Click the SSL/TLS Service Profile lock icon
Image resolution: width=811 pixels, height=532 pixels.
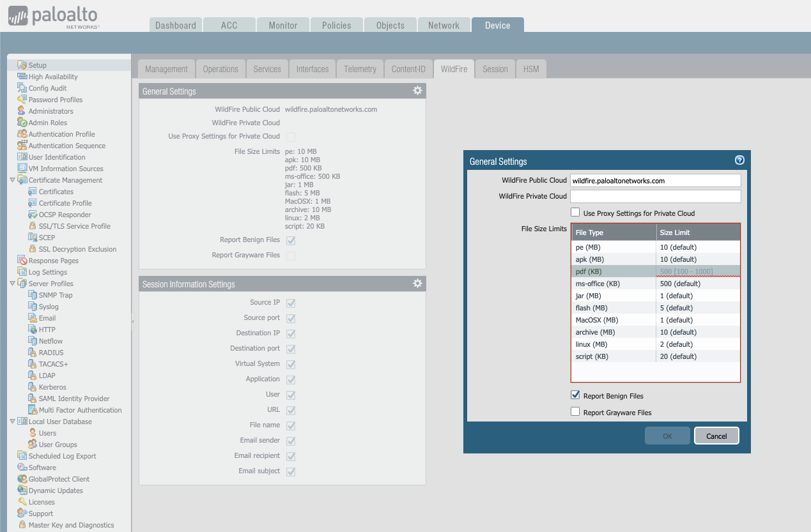pyautogui.click(x=33, y=226)
